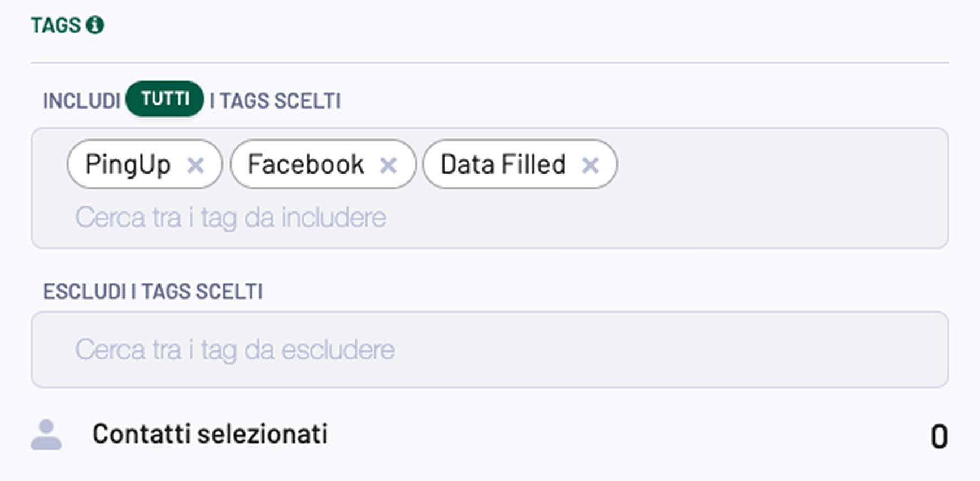Viewport: 980px width, 481px height.
Task: Select the PingUp tag chip
Action: pos(145,164)
